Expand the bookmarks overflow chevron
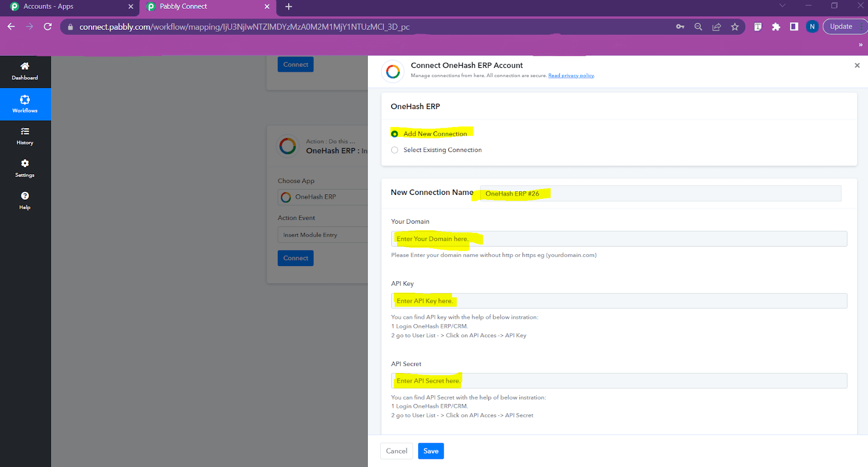Image resolution: width=868 pixels, height=467 pixels. click(860, 45)
